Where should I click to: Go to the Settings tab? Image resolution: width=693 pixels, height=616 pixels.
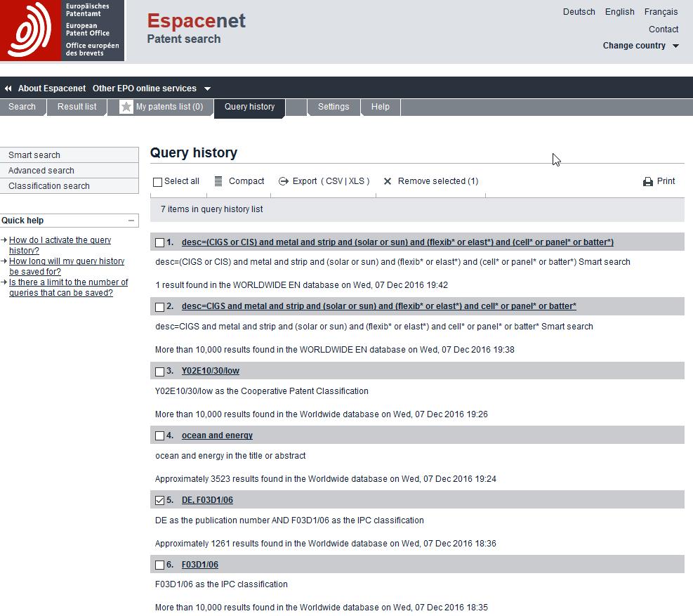click(334, 107)
